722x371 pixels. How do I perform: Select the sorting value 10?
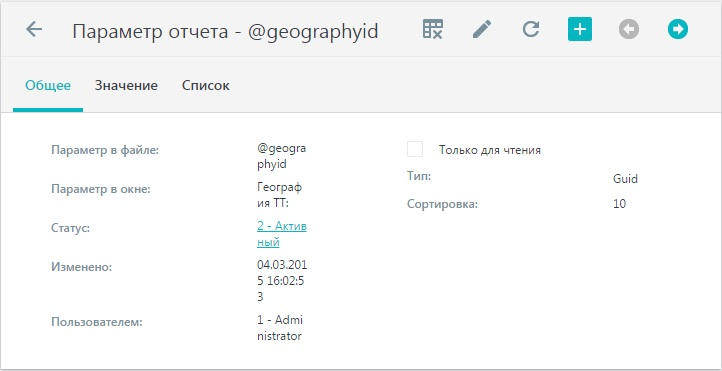[x=619, y=203]
